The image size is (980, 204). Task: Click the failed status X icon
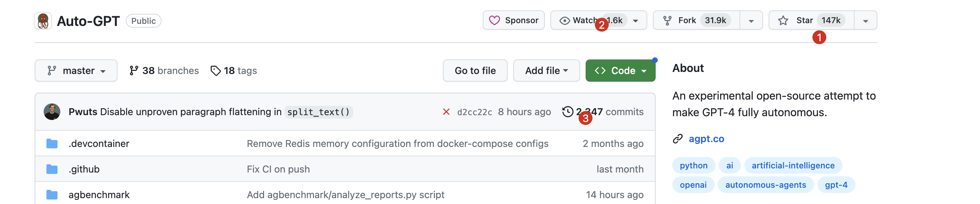446,112
